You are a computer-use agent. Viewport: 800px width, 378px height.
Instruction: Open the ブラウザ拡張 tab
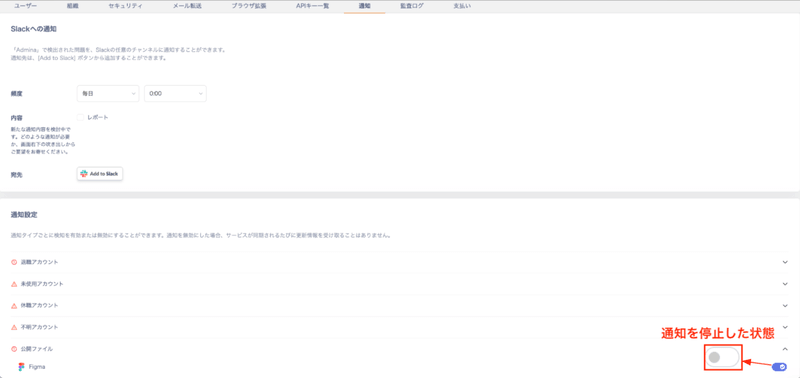click(x=248, y=7)
